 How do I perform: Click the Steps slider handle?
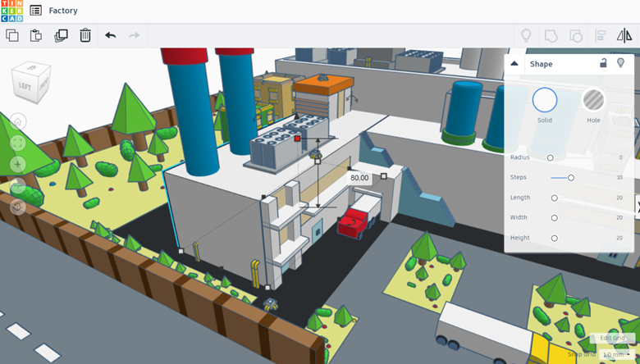[571, 178]
